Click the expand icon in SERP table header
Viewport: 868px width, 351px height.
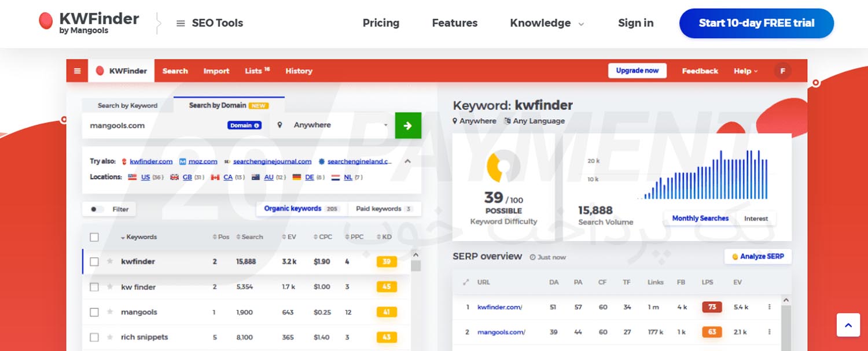point(466,282)
